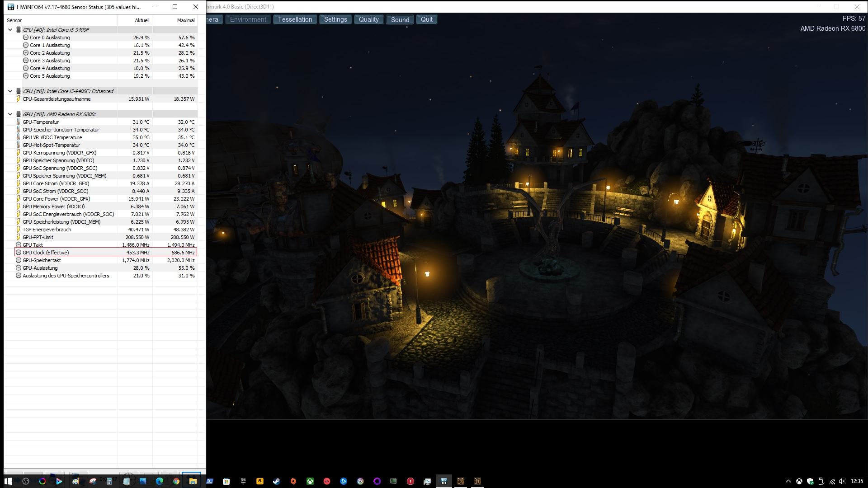Select the GPU-Speichertakt row

tap(106, 260)
